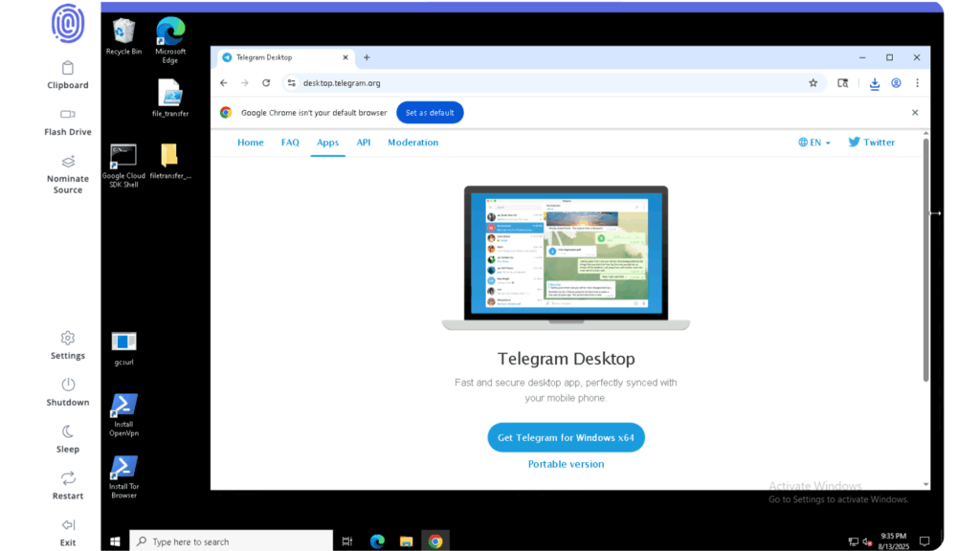Open Chrome downloads icon

(875, 83)
